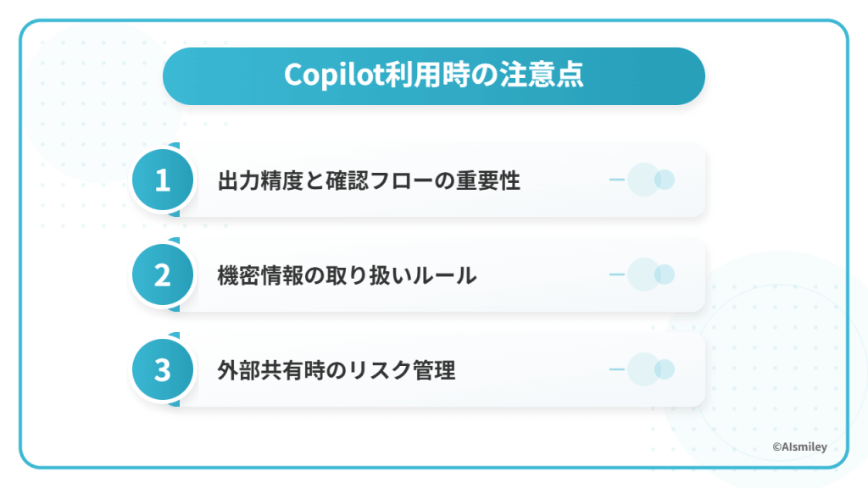Click the number 3 circle badge
This screenshot has height=488, width=868.
163,369
